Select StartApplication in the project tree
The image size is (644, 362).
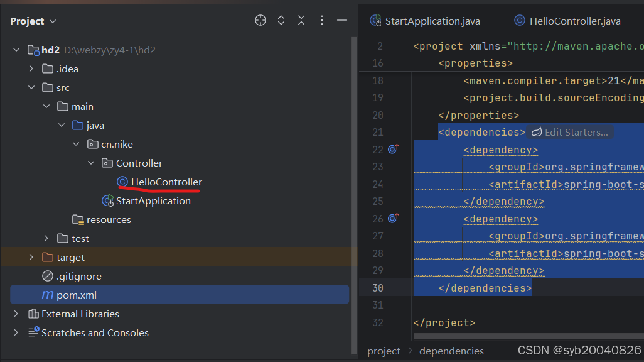point(153,200)
